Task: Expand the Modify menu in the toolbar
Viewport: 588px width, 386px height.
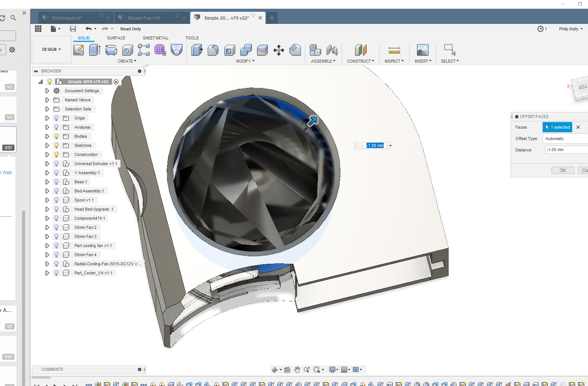Action: click(x=245, y=61)
